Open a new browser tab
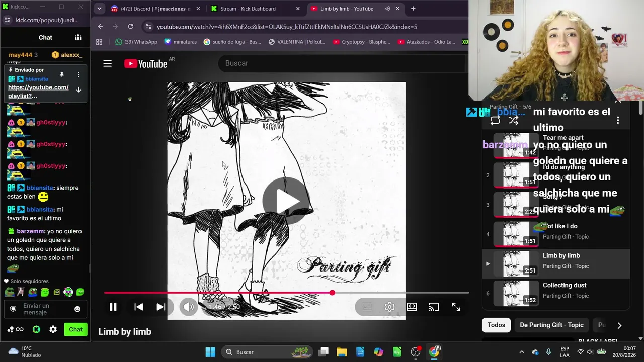The height and width of the screenshot is (362, 644). click(x=413, y=9)
